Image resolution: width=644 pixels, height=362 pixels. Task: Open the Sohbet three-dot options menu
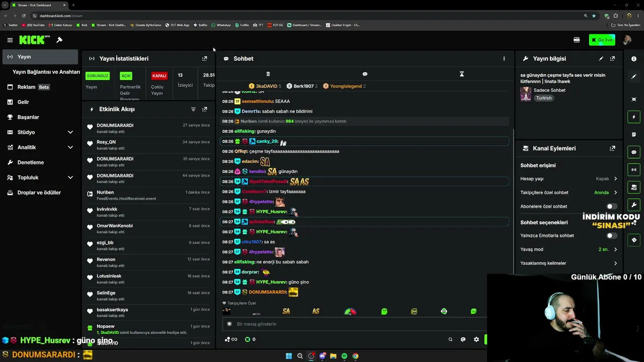point(504,59)
